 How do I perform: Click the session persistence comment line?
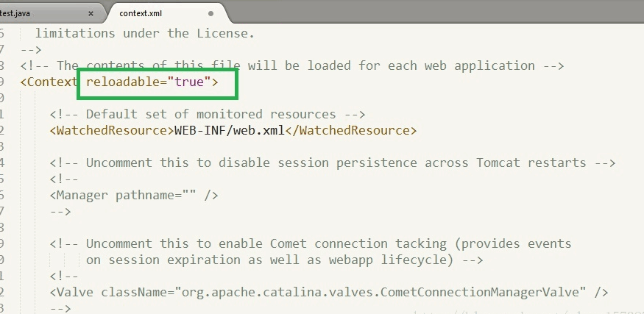(x=333, y=163)
